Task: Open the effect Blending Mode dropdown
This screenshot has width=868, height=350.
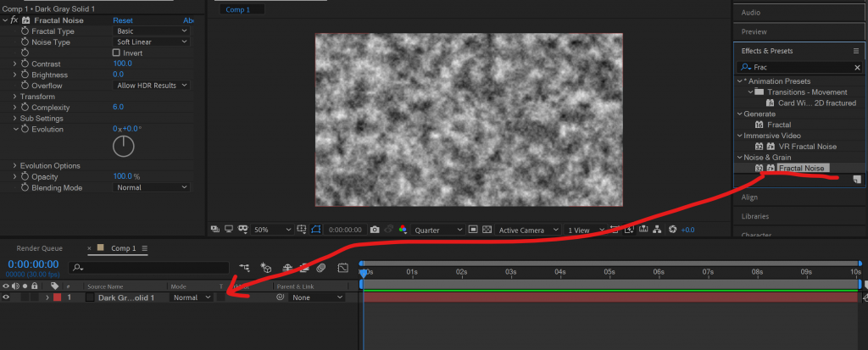Action: tap(152, 187)
